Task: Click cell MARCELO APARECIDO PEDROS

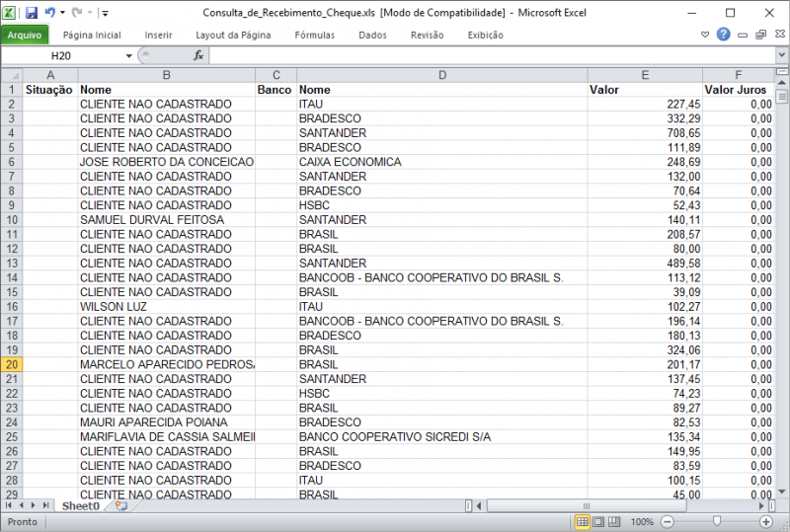Action: [166, 364]
